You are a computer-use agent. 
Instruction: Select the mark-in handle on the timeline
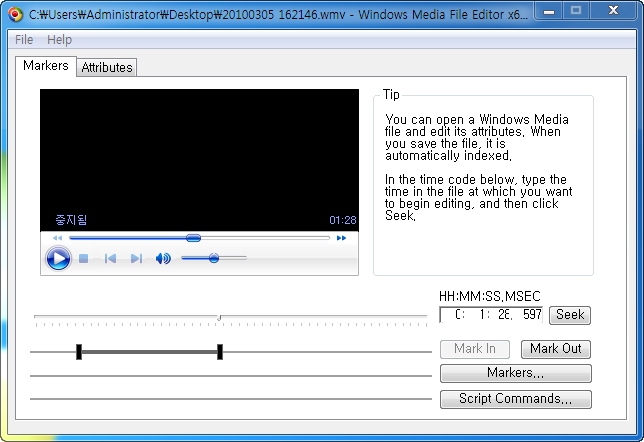(79, 352)
